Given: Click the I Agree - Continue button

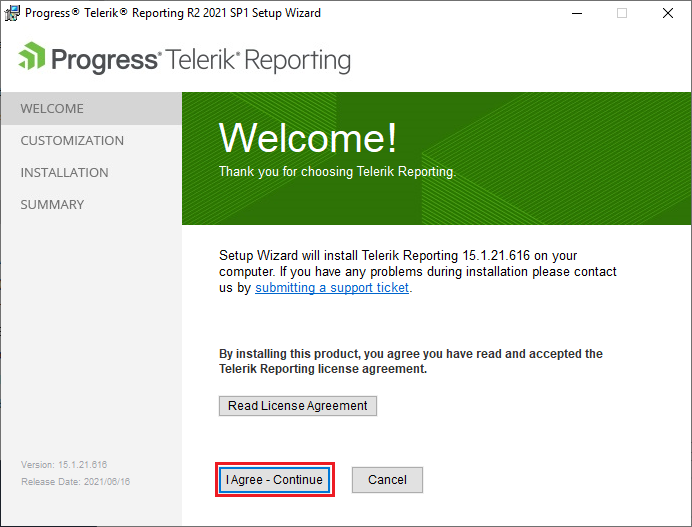Looking at the screenshot, I should [x=275, y=479].
